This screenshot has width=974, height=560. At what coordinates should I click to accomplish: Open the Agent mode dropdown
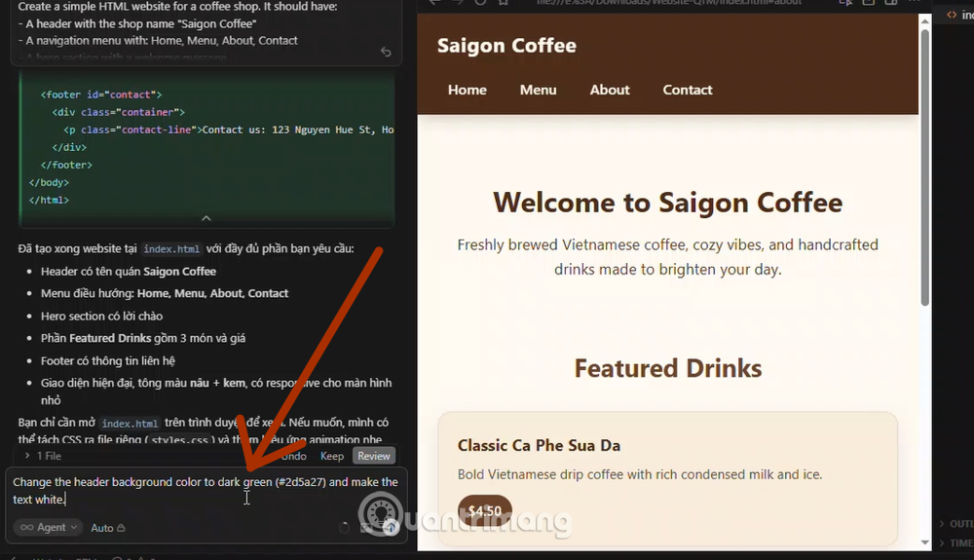[x=48, y=527]
